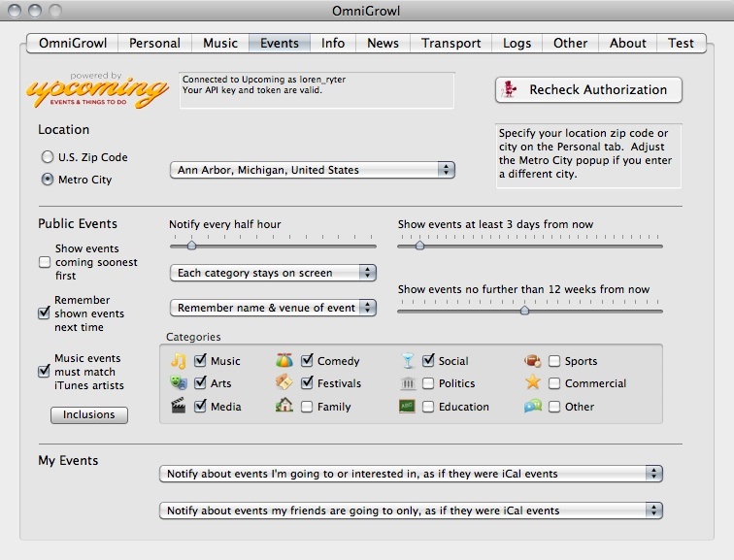734x560 pixels.
Task: Uncheck the Comedy category checkbox
Action: tap(307, 360)
